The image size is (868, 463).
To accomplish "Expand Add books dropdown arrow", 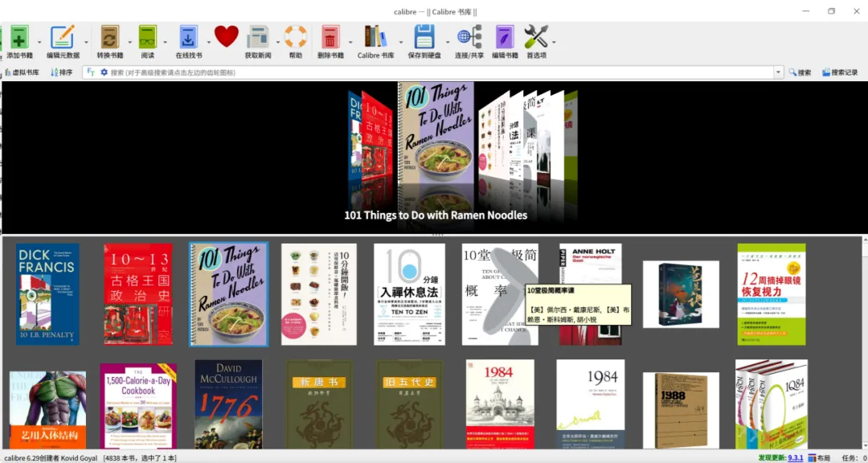I will 39,42.
